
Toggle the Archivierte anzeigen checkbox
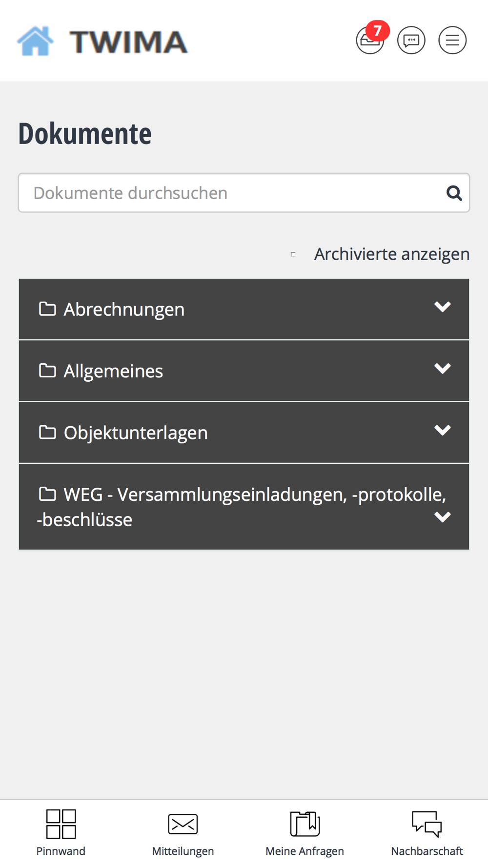[293, 254]
